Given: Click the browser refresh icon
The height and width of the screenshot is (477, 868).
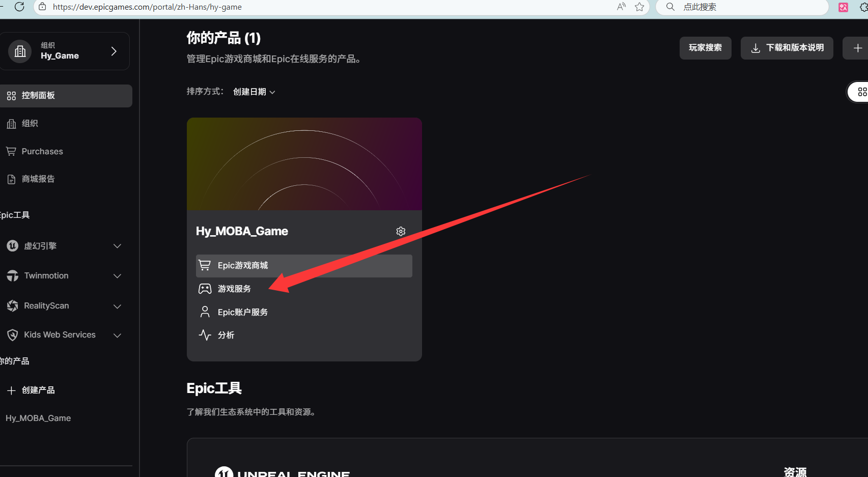Looking at the screenshot, I should [x=19, y=7].
